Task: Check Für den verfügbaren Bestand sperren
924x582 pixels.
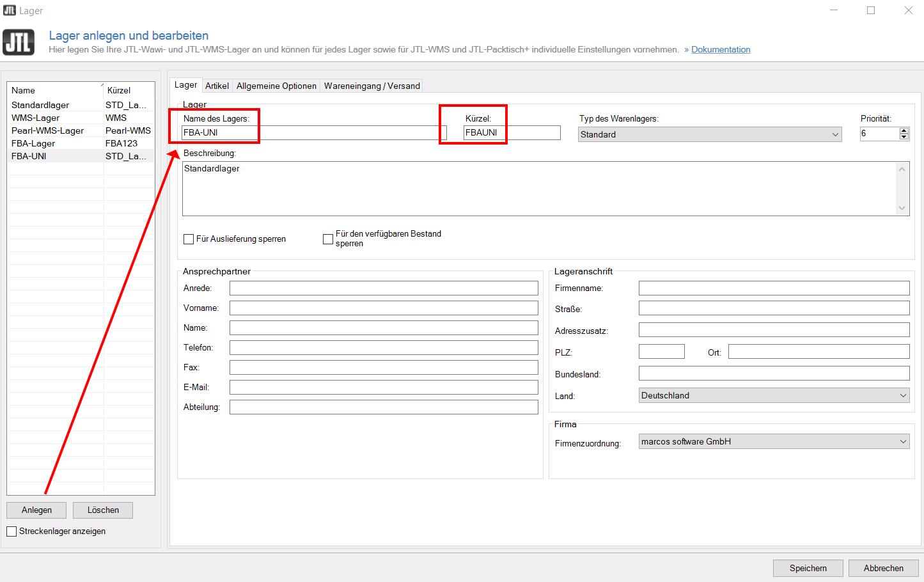Action: 328,239
